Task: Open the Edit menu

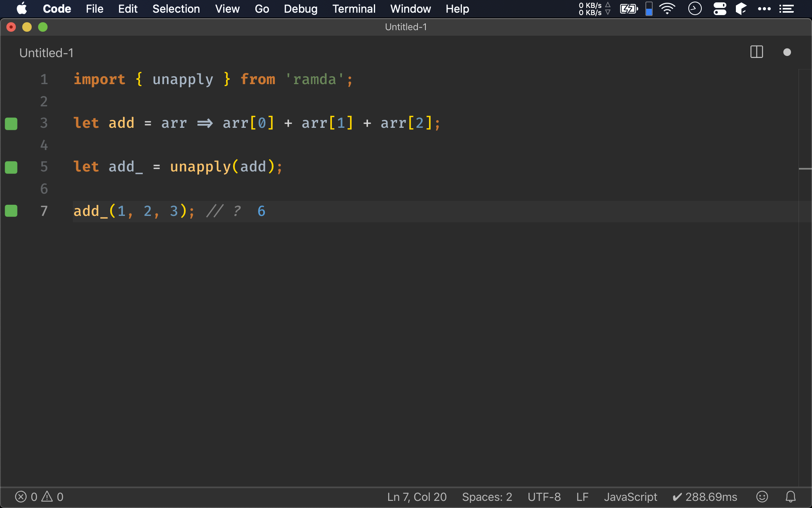Action: click(128, 9)
